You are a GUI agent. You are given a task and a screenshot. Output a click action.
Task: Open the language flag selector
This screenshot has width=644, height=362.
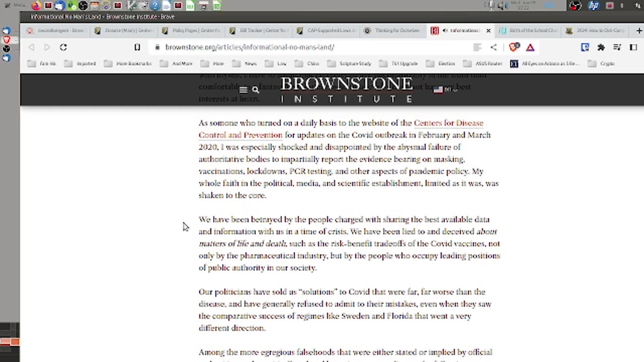(445, 89)
